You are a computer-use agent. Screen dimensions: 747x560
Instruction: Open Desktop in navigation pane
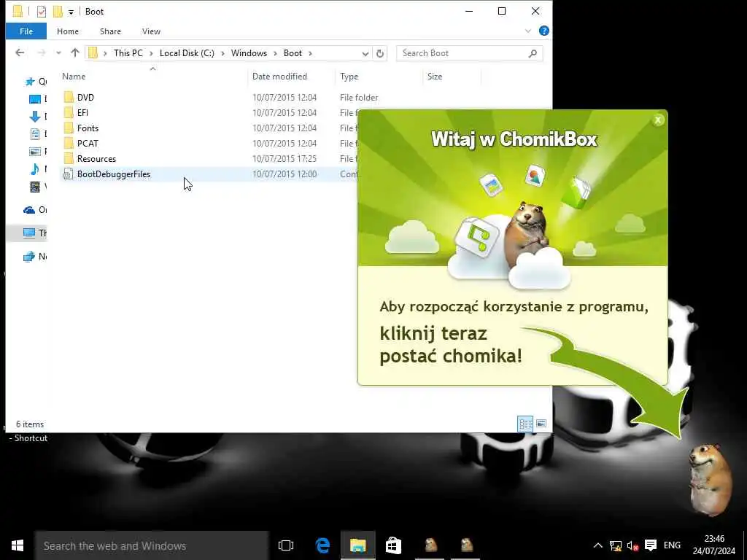[x=38, y=99]
